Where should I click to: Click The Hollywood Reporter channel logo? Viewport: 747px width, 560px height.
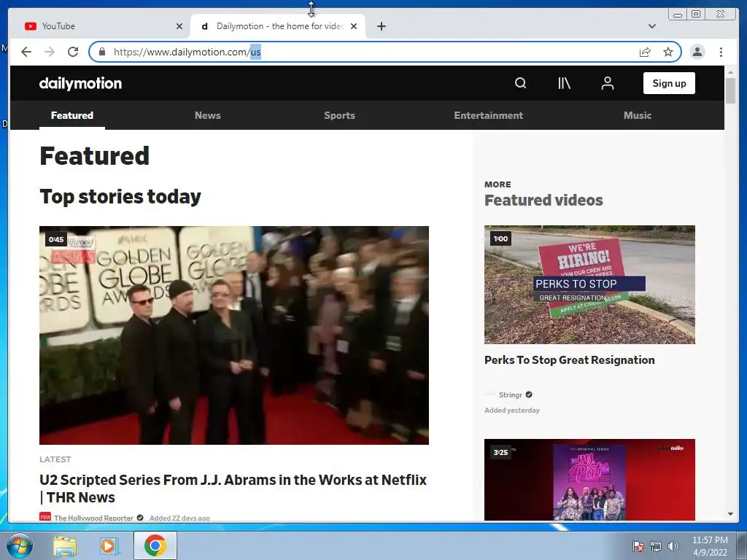coord(45,517)
